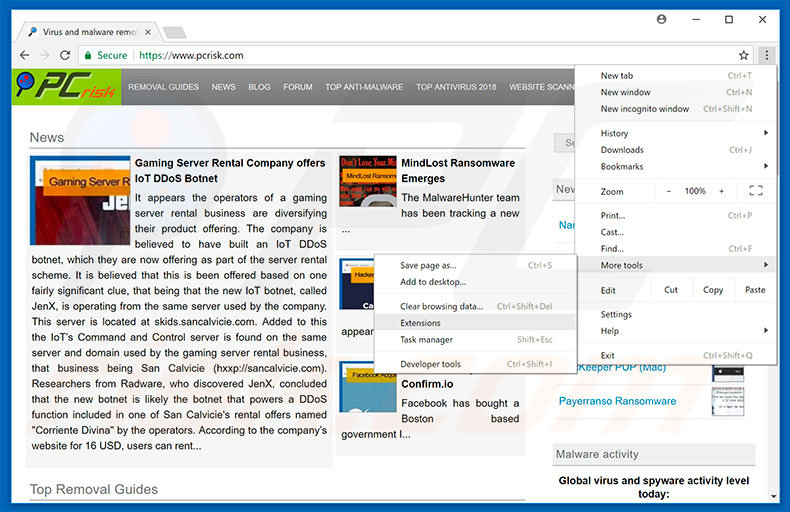
Task: Choose Find... in the menu
Action: pyautogui.click(x=674, y=249)
